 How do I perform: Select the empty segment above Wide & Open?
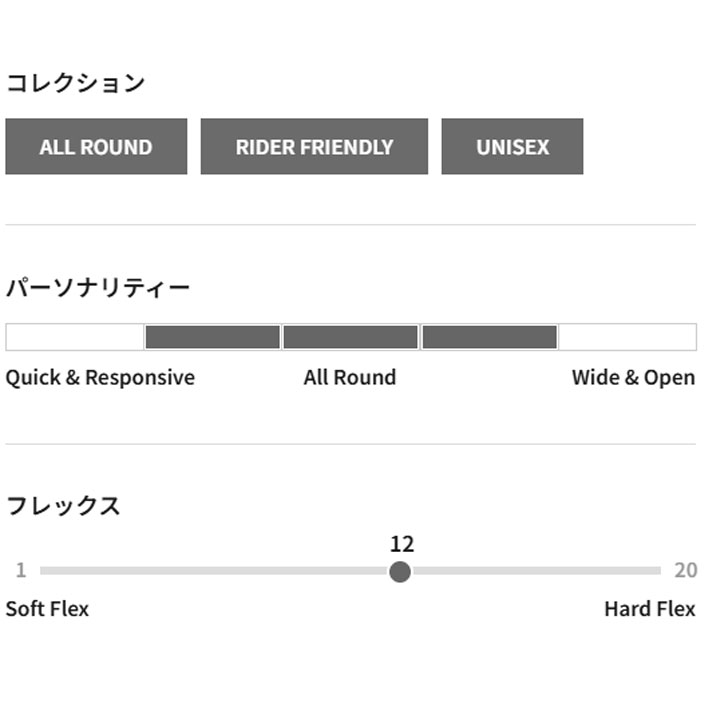tap(627, 337)
